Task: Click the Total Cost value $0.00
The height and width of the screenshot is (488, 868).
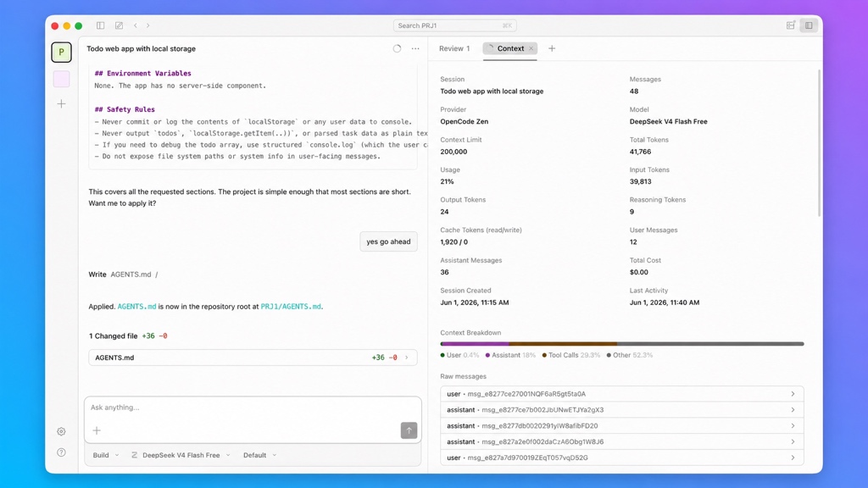Action: [x=638, y=272]
